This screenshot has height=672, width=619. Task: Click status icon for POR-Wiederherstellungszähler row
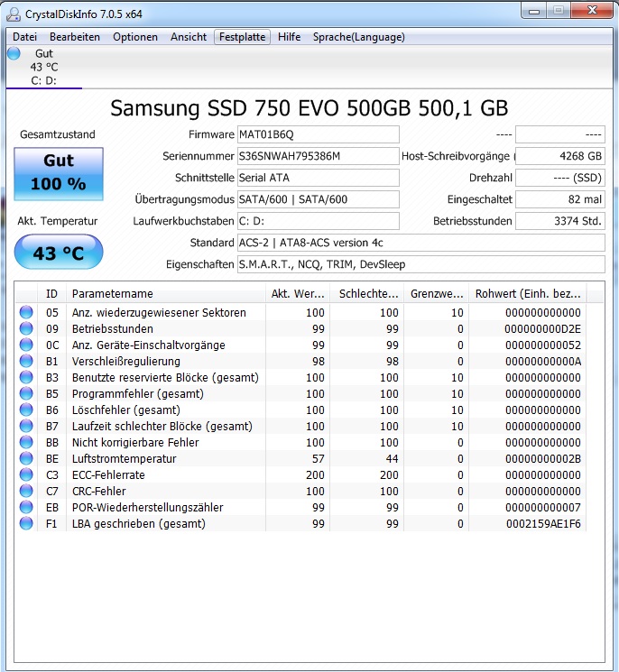[26, 508]
